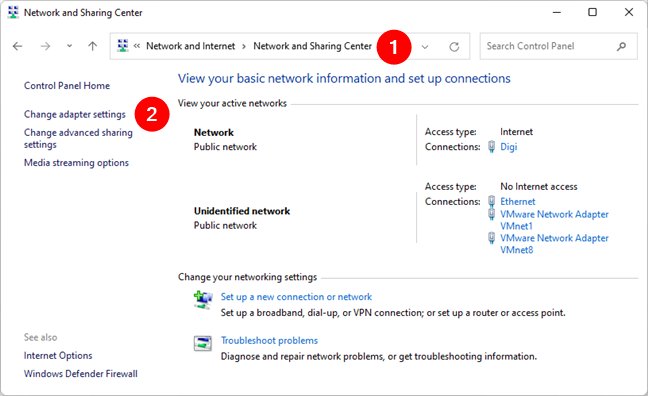Select Network and Internet breadcrumb
Image resolution: width=648 pixels, height=396 pixels.
(x=191, y=46)
